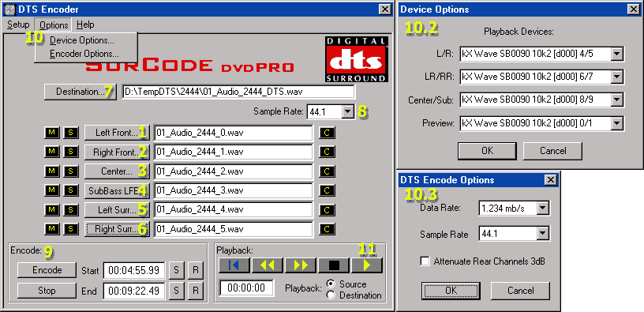Browse for the Right Front file

pos(117,152)
